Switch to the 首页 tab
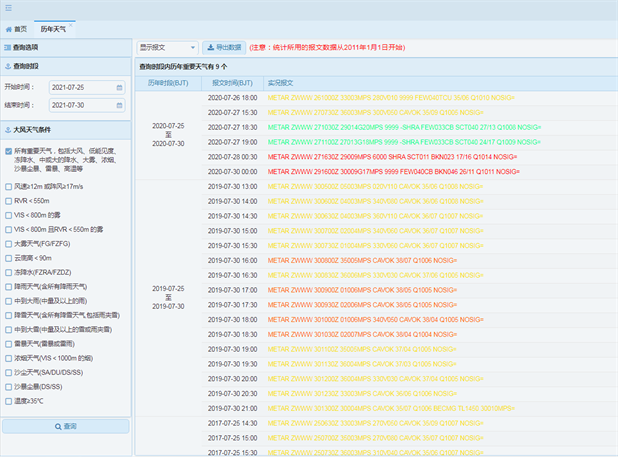The image size is (618, 457). pos(16,29)
